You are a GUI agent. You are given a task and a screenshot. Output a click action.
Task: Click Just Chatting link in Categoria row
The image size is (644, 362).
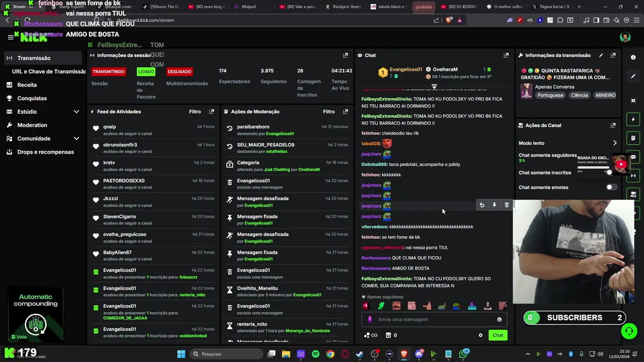click(277, 169)
